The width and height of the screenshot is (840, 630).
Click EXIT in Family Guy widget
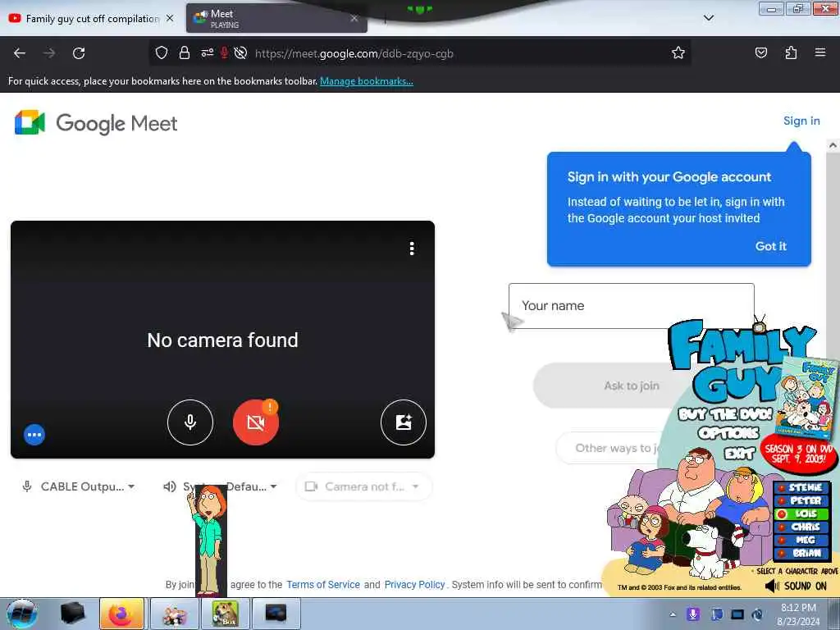[739, 454]
